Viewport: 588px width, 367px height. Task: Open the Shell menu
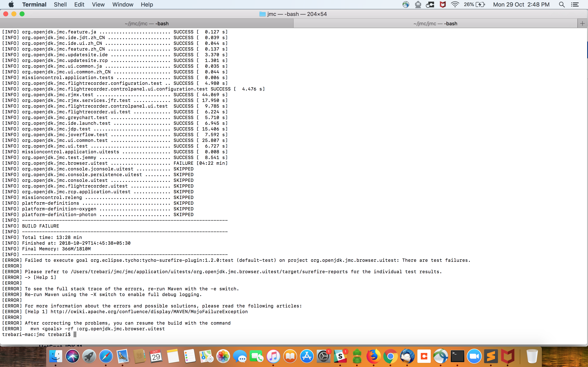60,5
